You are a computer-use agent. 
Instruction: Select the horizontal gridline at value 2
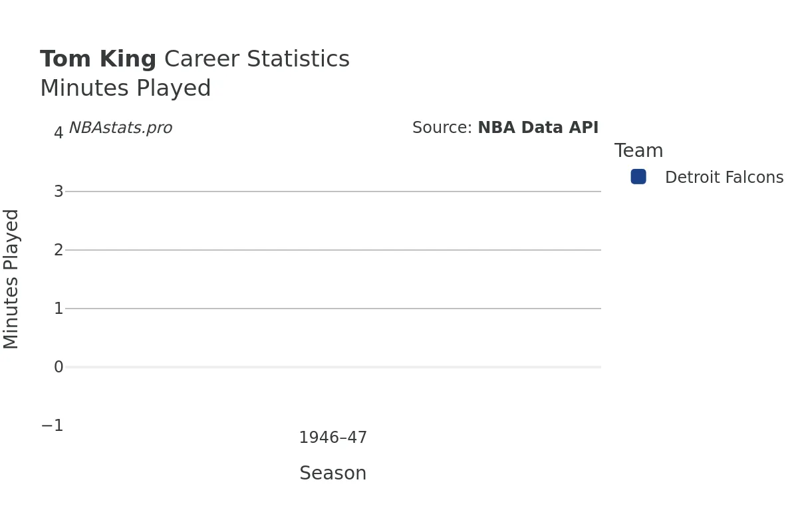tap(332, 250)
